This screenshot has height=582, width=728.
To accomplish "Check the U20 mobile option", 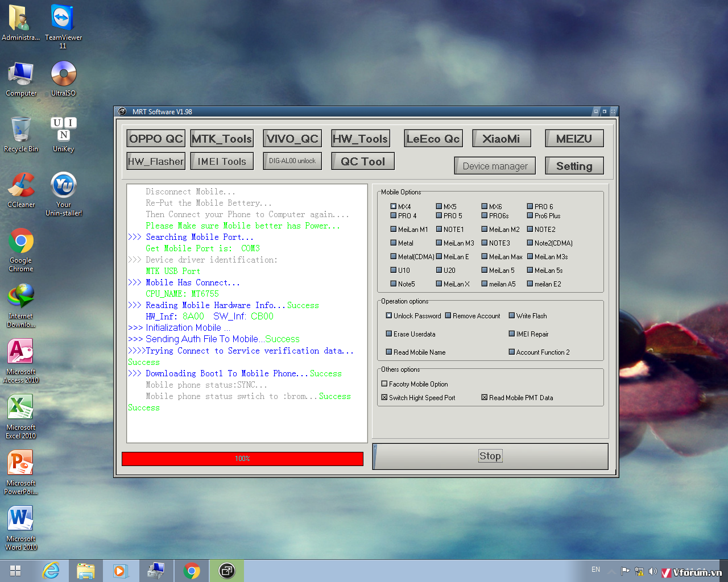I will coord(439,270).
